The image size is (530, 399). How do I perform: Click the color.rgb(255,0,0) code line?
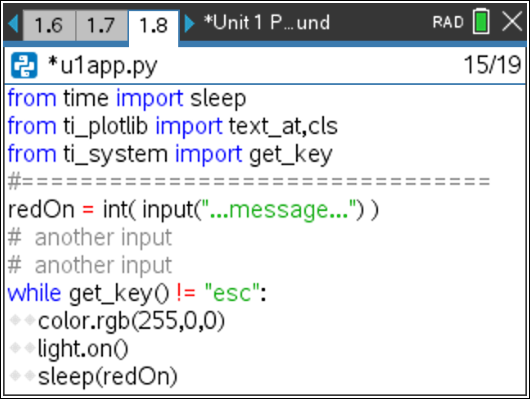131,321
